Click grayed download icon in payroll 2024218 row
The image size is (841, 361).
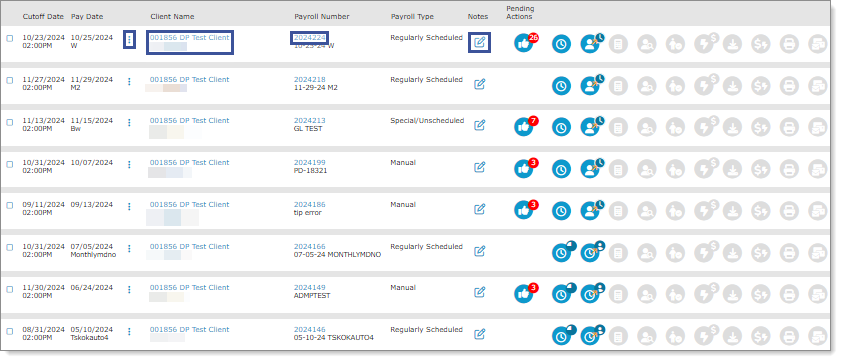point(732,86)
